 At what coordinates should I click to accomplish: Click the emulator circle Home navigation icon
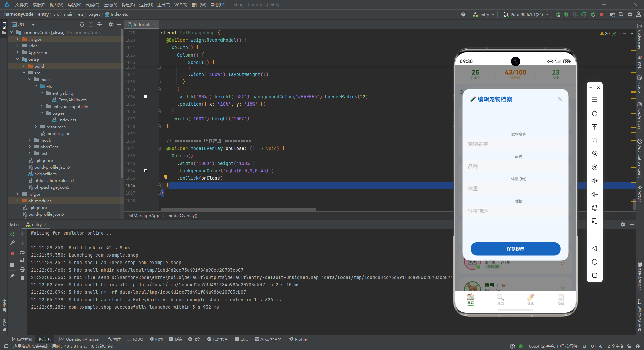pyautogui.click(x=594, y=262)
